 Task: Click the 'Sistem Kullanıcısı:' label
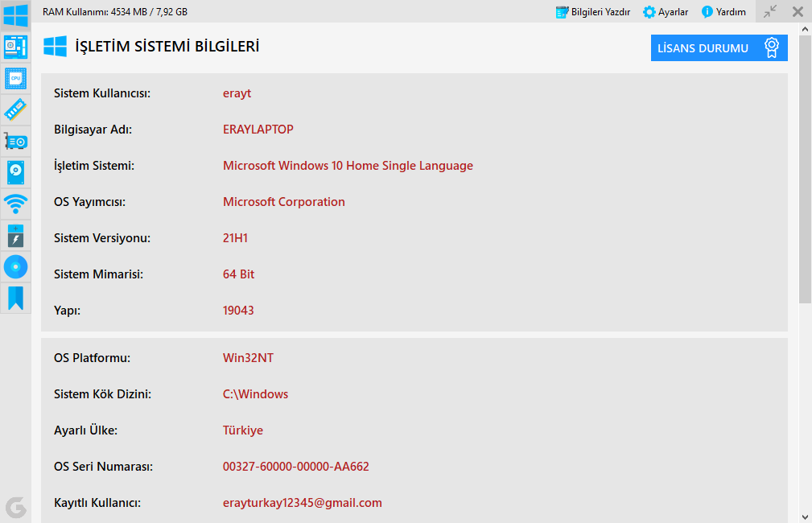click(102, 93)
